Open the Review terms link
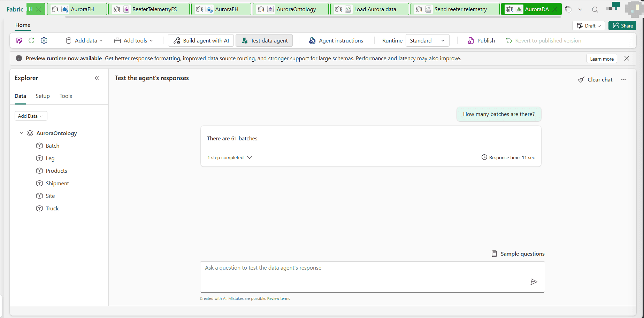 [x=278, y=298]
